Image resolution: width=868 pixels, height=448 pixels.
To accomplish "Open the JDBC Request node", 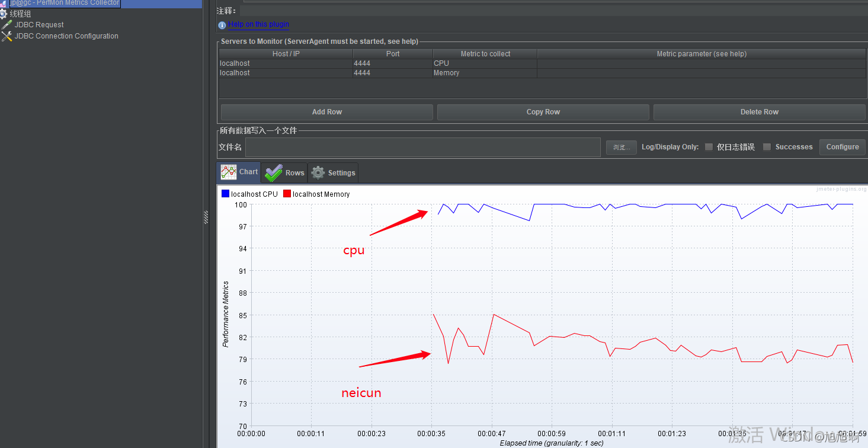I will pyautogui.click(x=39, y=25).
